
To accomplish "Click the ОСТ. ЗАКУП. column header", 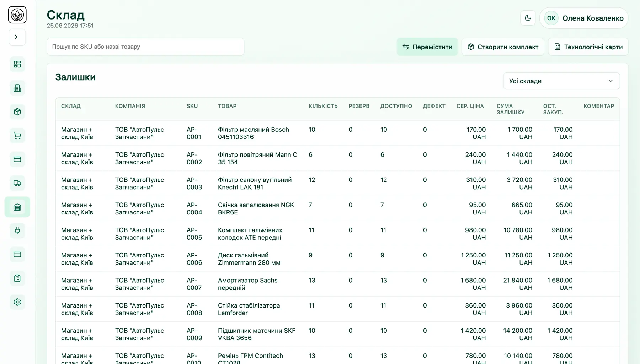I will (553, 109).
